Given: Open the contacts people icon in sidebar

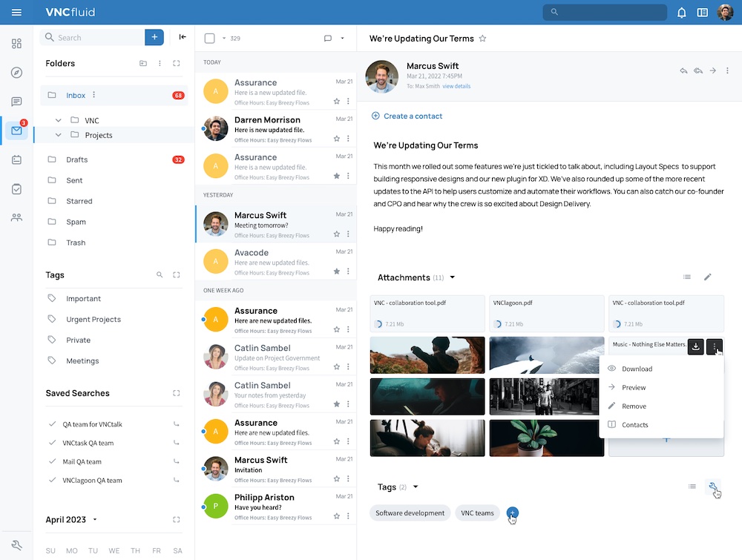Looking at the screenshot, I should coord(16,217).
